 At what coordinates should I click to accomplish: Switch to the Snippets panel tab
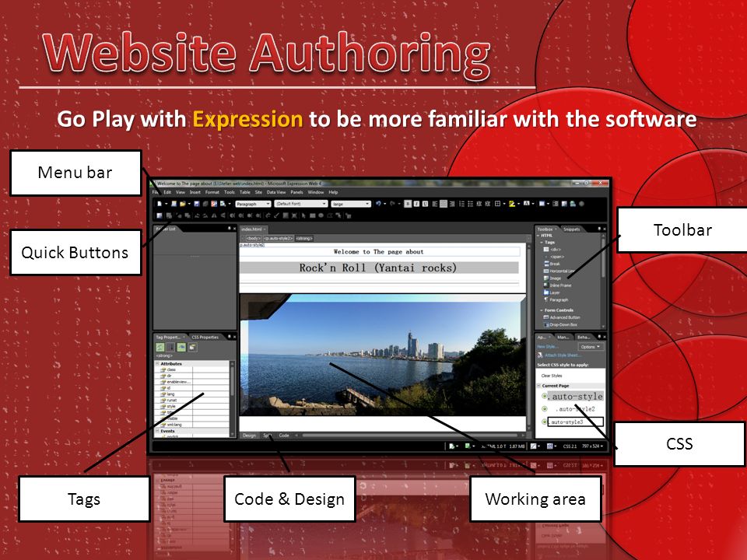[x=572, y=229]
